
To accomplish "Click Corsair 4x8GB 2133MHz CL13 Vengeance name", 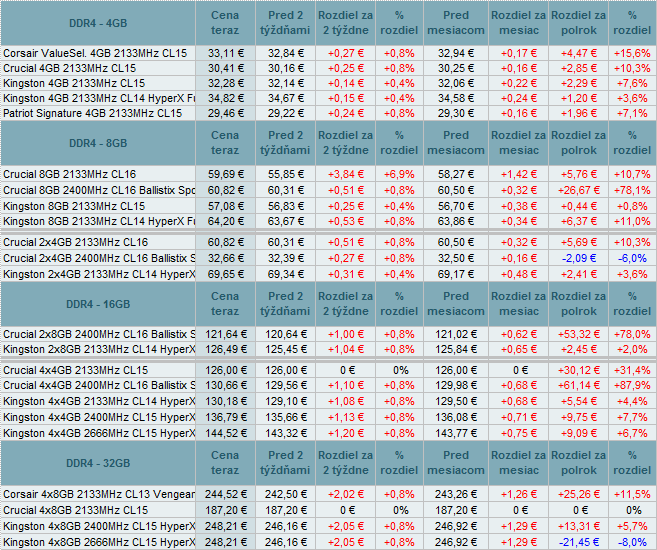I will click(x=99, y=494).
